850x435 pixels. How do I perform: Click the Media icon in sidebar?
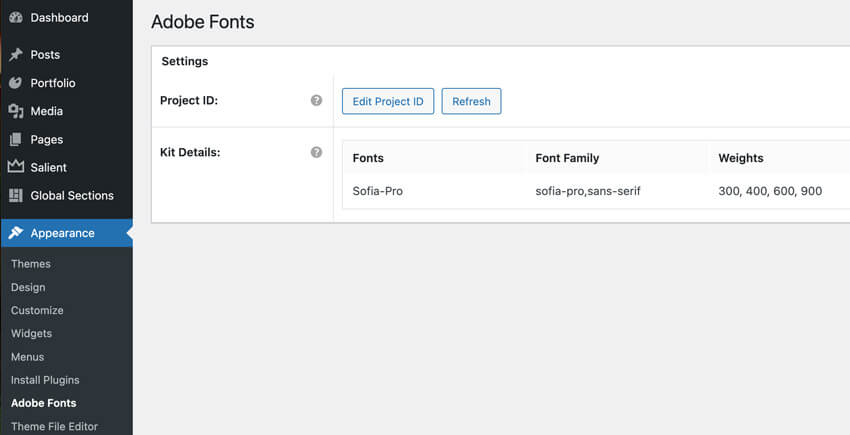pos(16,111)
